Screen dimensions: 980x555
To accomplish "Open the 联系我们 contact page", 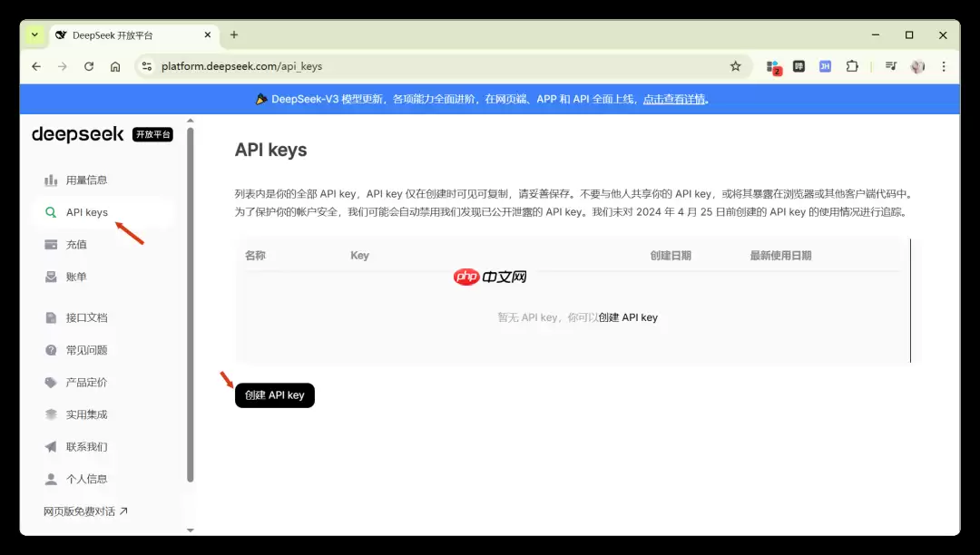I will coord(87,446).
